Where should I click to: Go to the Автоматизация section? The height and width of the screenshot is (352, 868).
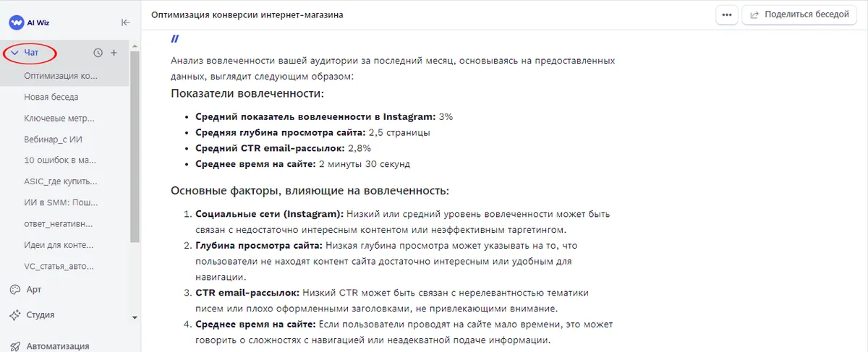coord(58,345)
